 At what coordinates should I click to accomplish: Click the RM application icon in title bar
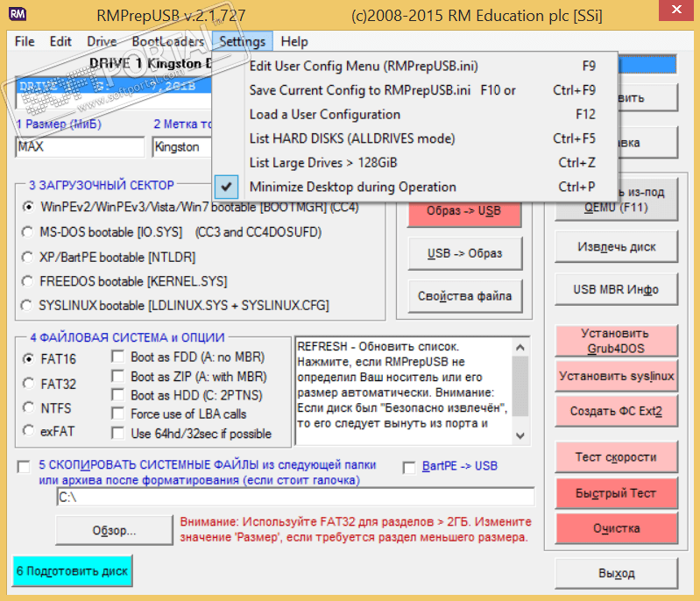tap(18, 14)
